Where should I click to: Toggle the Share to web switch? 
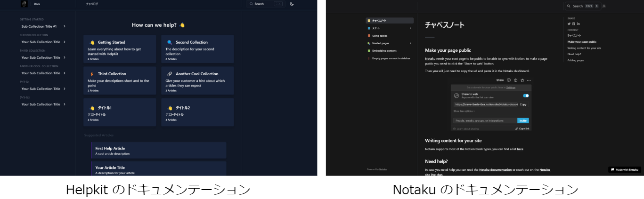526,96
